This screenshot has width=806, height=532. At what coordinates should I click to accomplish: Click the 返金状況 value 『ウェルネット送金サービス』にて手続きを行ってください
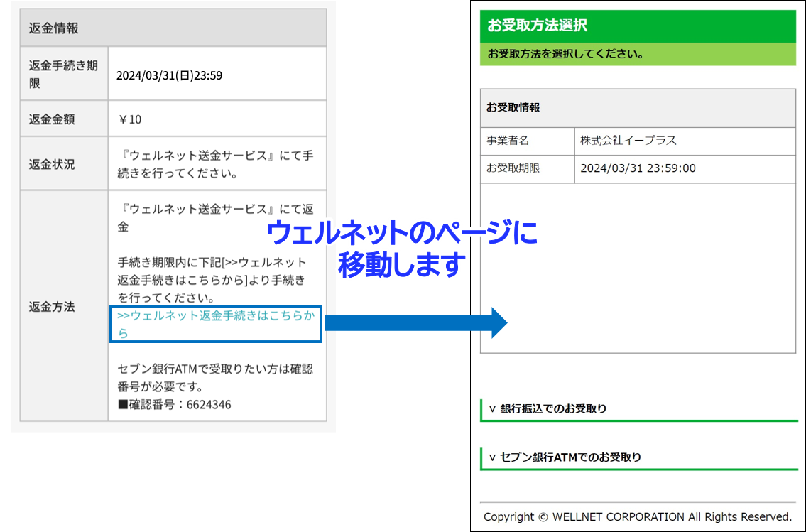pos(215,164)
